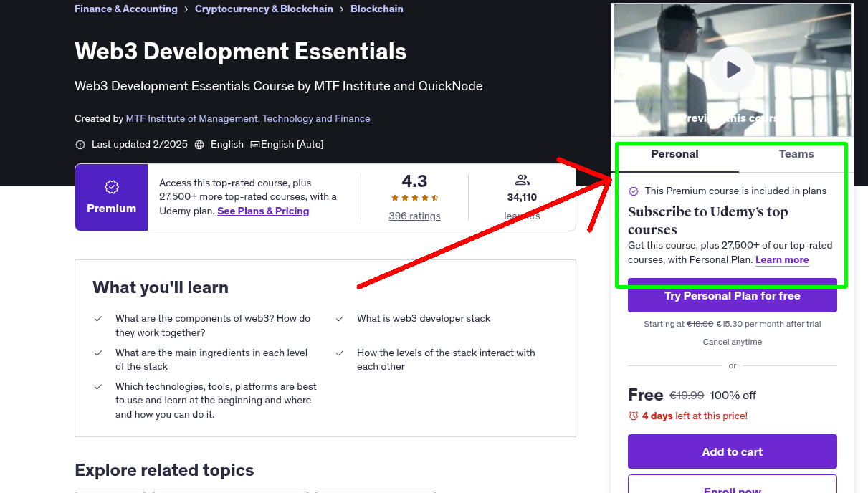Screen dimensions: 868x493
Task: Switch to the Teams tab
Action: click(796, 154)
